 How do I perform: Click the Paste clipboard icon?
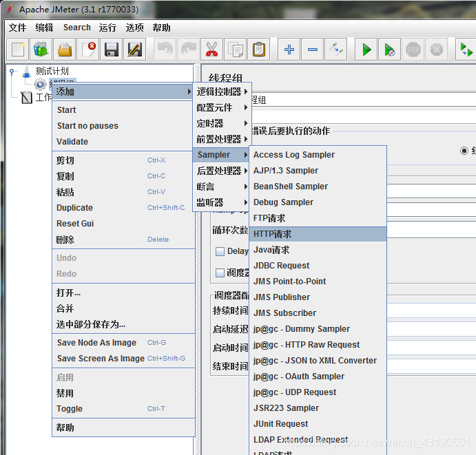pyautogui.click(x=258, y=49)
